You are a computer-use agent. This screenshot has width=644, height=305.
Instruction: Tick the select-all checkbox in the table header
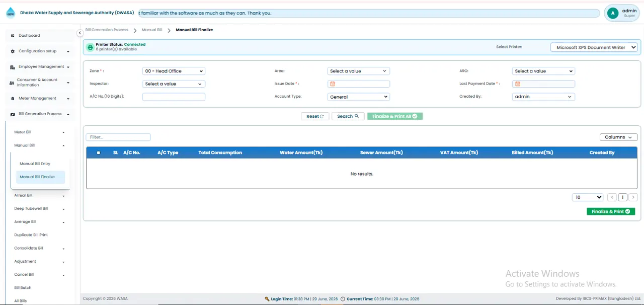coord(99,152)
